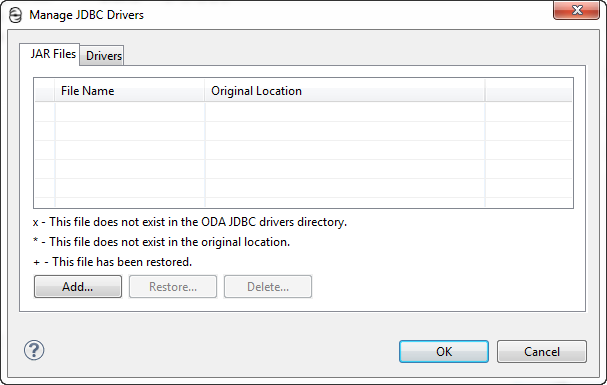607x385 pixels.
Task: Confirm with the OK button
Action: (x=444, y=352)
